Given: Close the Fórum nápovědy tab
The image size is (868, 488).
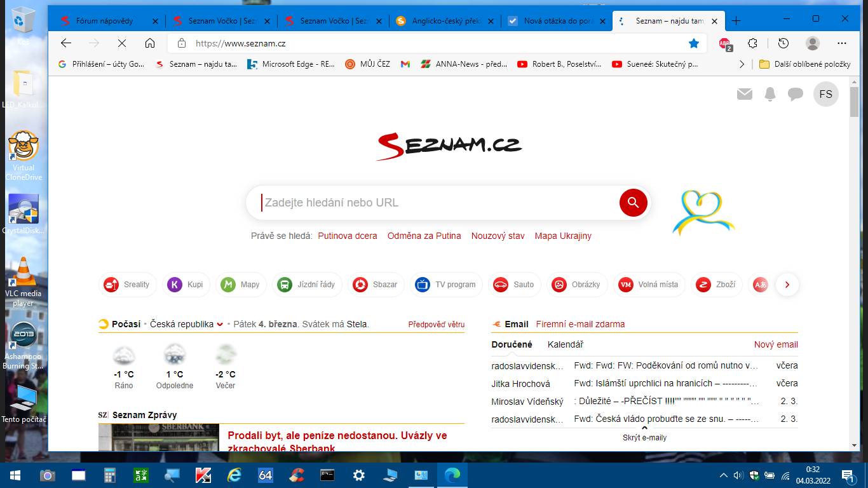Looking at the screenshot, I should [x=155, y=21].
